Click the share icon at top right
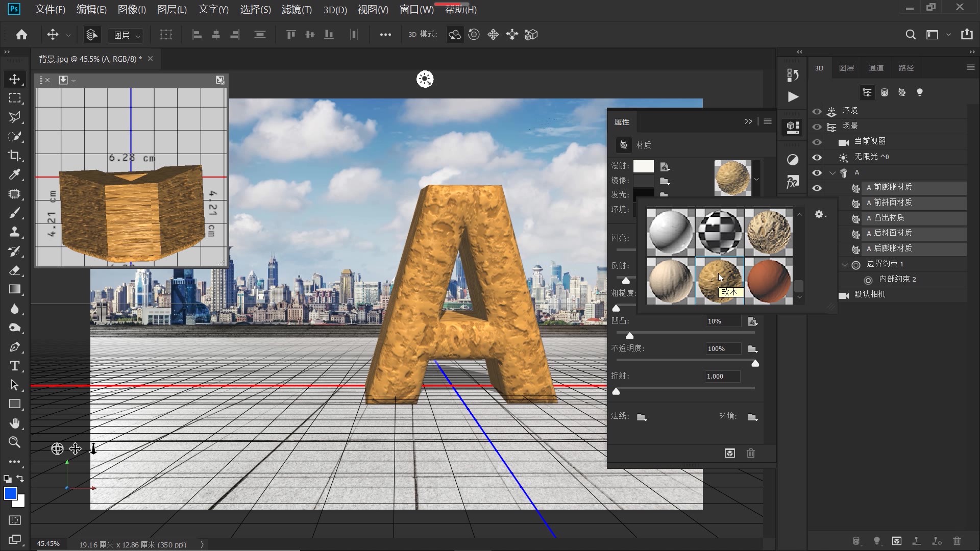 (967, 34)
